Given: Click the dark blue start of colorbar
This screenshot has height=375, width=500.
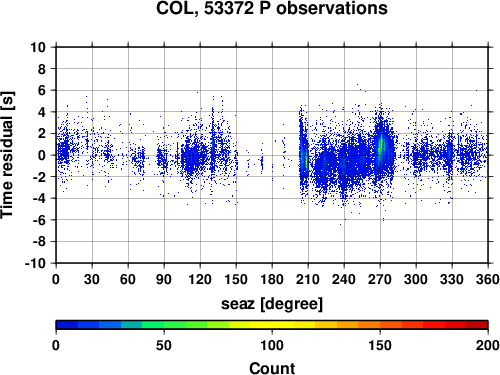Looking at the screenshot, I should tap(67, 325).
